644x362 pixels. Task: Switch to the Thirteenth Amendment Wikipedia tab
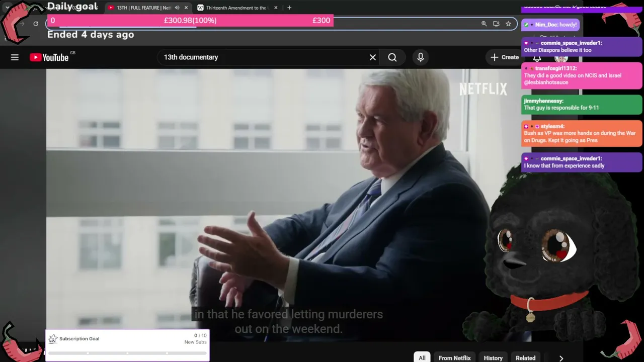point(238,8)
